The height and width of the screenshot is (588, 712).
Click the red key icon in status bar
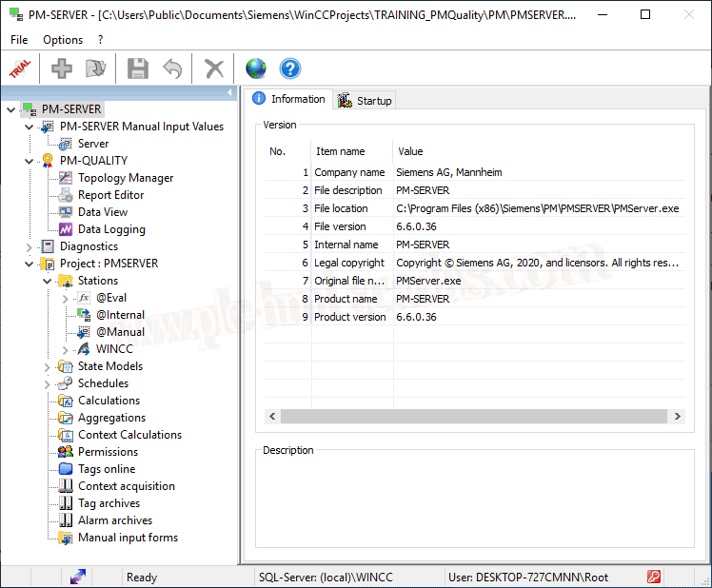pyautogui.click(x=654, y=577)
